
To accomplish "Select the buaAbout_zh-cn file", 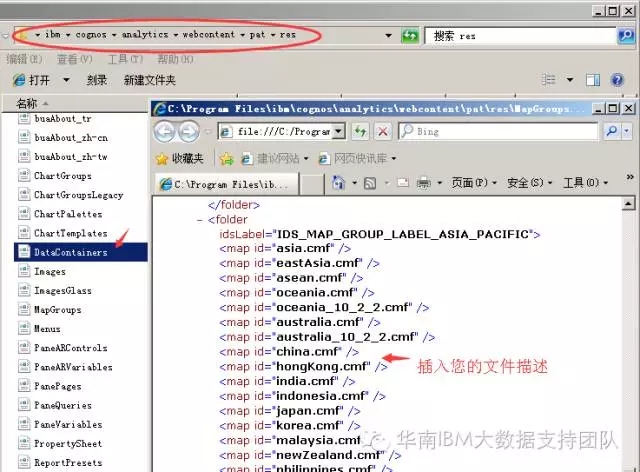I will tap(71, 138).
